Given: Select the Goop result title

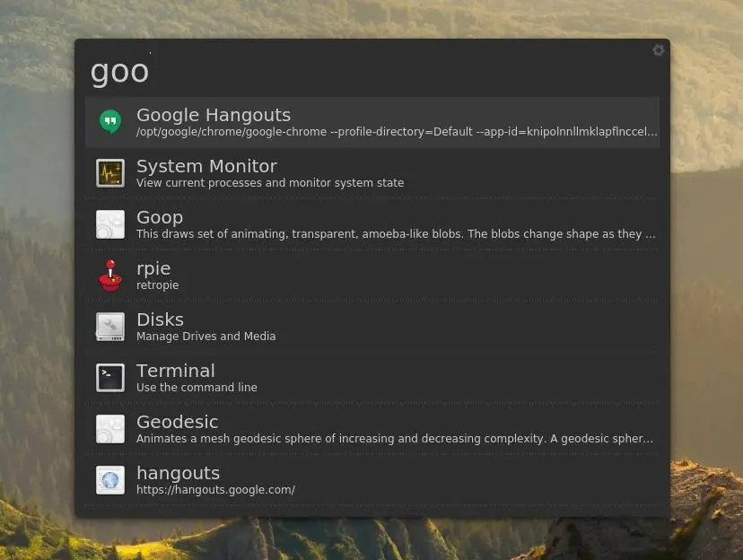Looking at the screenshot, I should (x=160, y=218).
